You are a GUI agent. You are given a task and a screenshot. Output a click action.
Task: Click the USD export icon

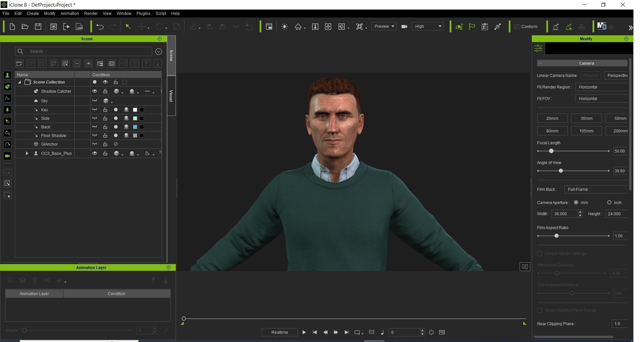[x=80, y=27]
